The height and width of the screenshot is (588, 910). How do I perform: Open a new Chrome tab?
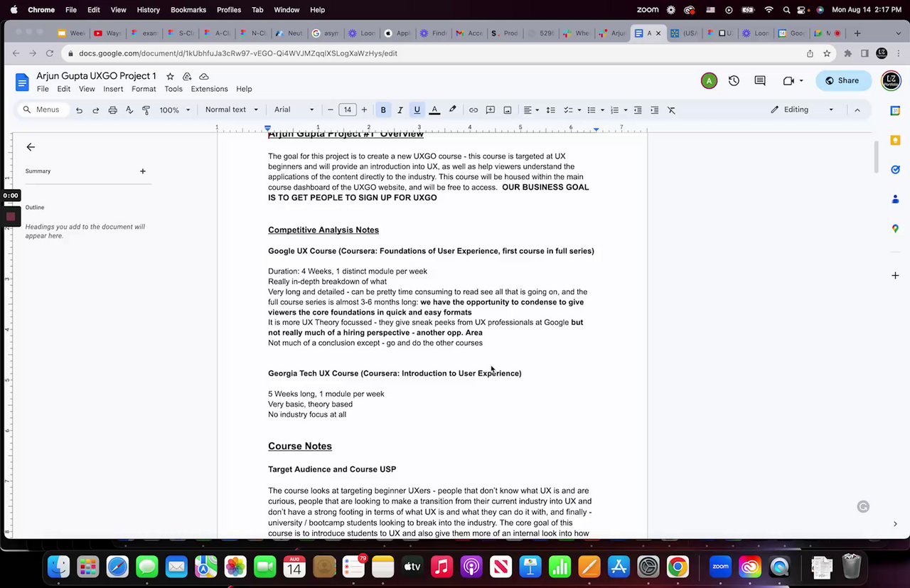point(857,33)
